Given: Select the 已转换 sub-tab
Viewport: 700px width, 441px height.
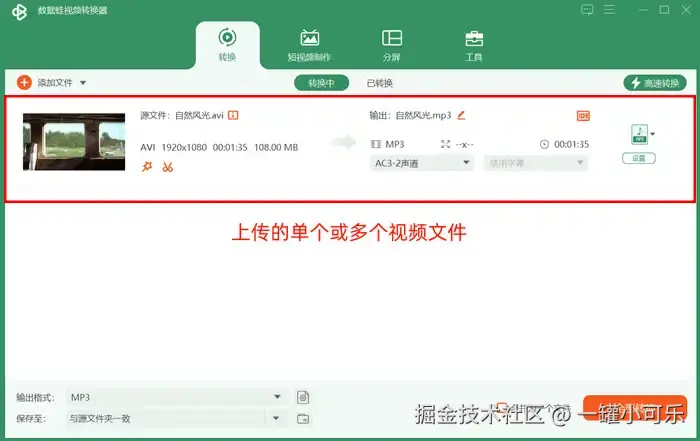Looking at the screenshot, I should [x=379, y=83].
